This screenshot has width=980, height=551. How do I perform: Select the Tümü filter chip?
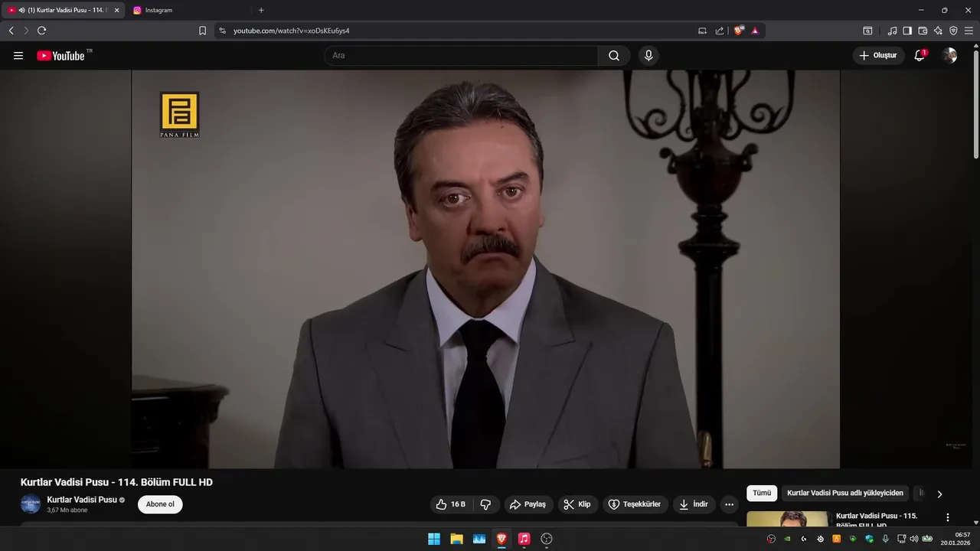762,494
